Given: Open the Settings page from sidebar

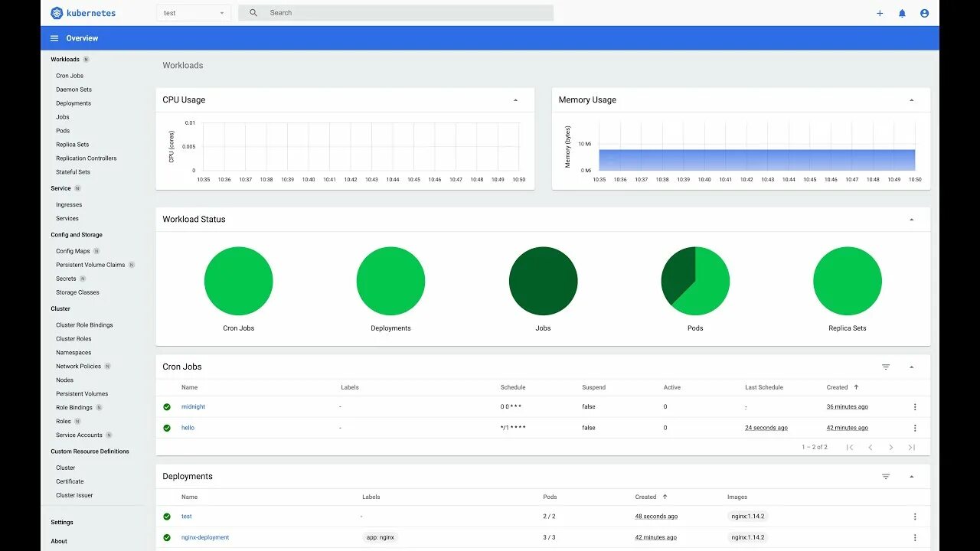Looking at the screenshot, I should pyautogui.click(x=61, y=522).
